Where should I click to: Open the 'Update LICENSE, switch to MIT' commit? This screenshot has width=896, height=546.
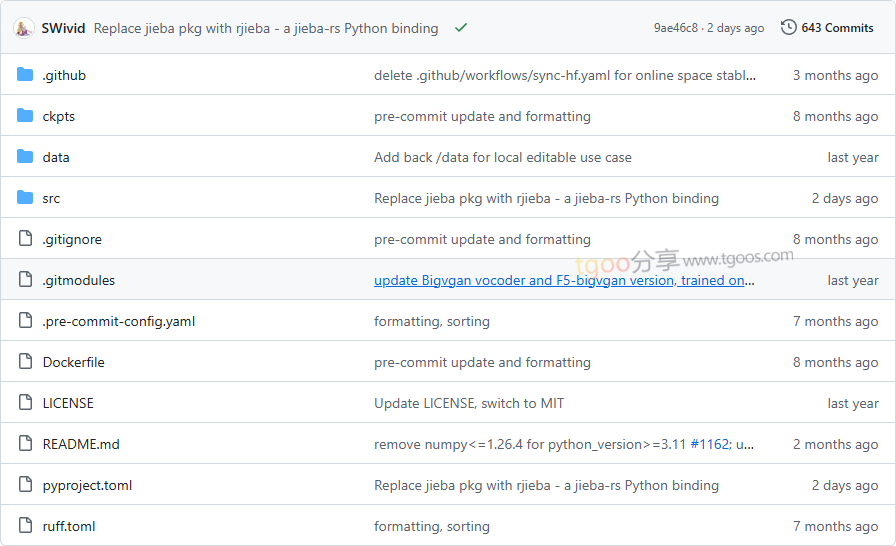point(469,403)
